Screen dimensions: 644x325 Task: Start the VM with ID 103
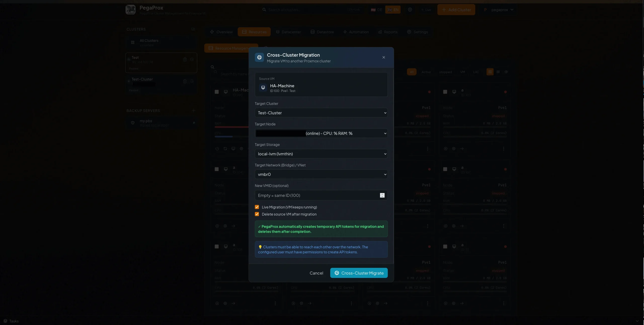pyautogui.click(x=446, y=149)
